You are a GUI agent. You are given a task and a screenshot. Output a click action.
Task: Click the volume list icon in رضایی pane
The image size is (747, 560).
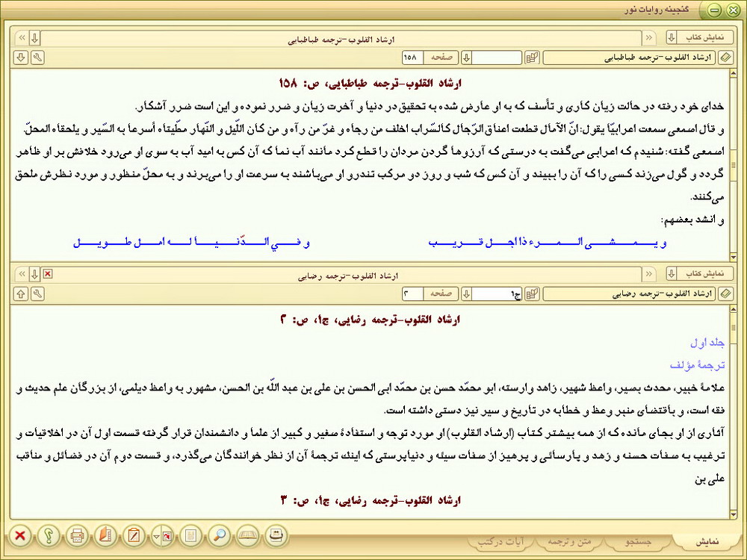(x=532, y=293)
